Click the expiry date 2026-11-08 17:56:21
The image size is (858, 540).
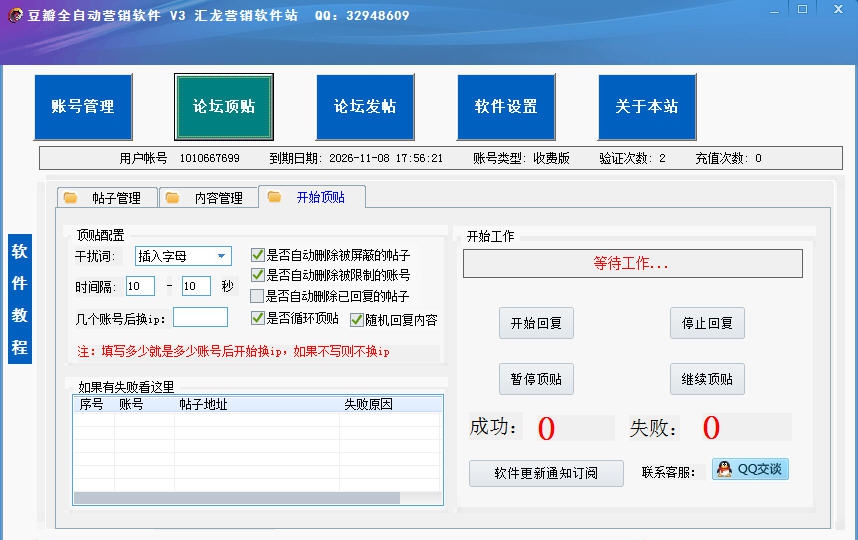click(386, 159)
